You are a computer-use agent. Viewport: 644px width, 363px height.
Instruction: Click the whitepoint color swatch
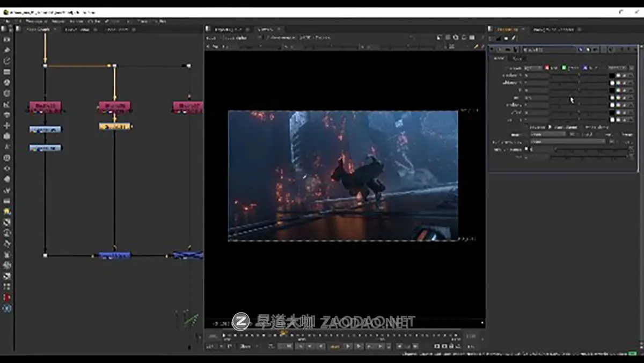coord(612,83)
